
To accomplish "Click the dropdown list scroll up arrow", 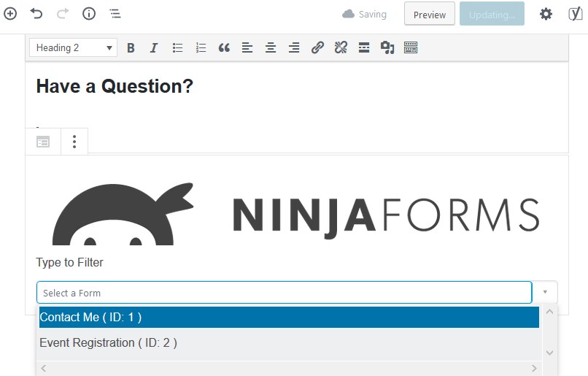I will coord(550,312).
